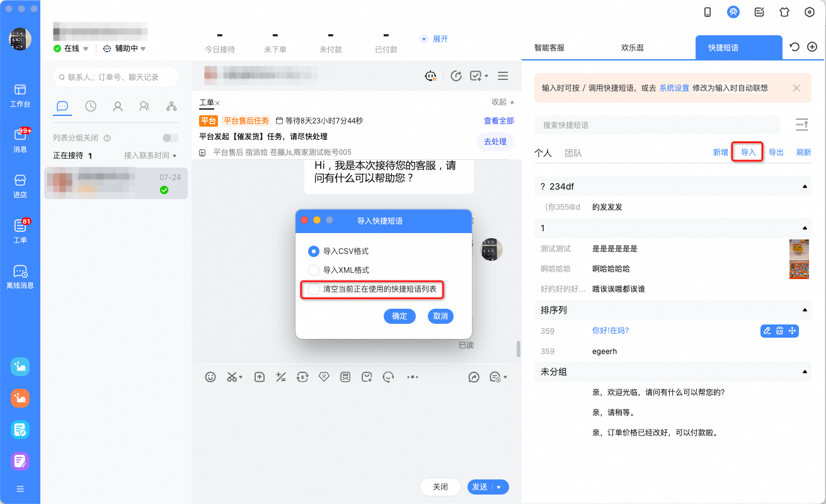Select the 导入CSV格式 radio option
The width and height of the screenshot is (826, 504).
point(313,251)
